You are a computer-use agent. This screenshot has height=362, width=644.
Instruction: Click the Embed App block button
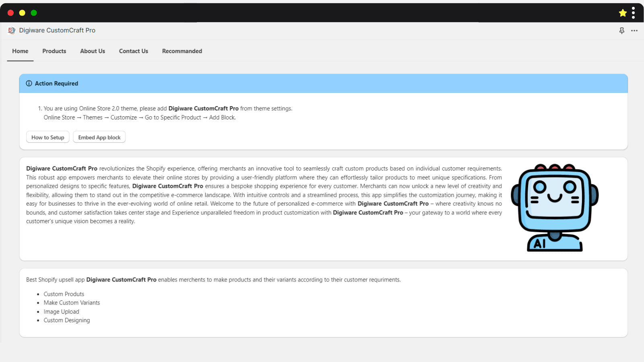(x=99, y=137)
